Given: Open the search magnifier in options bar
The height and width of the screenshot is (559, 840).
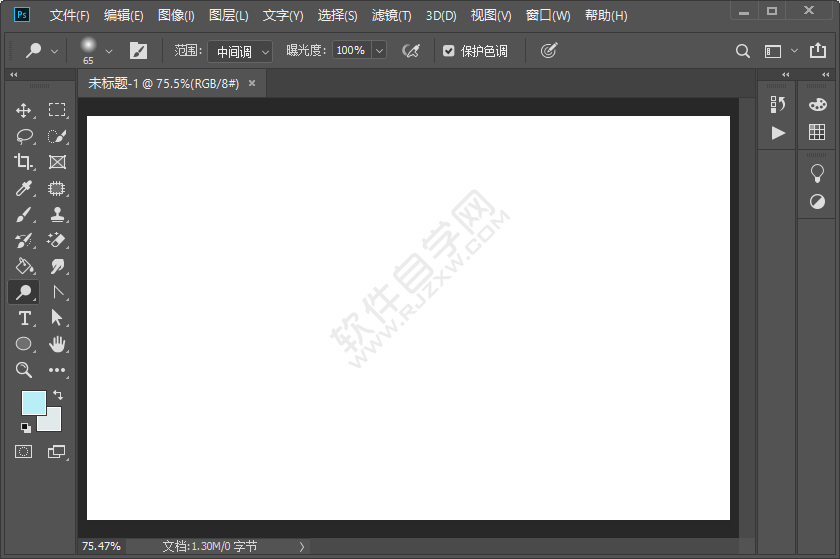Looking at the screenshot, I should [742, 51].
